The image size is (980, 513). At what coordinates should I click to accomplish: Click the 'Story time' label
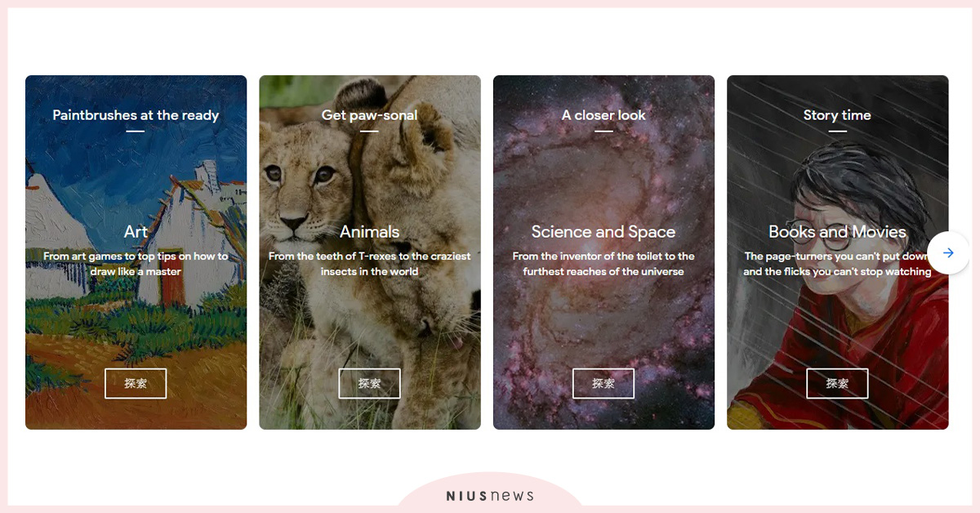(838, 115)
